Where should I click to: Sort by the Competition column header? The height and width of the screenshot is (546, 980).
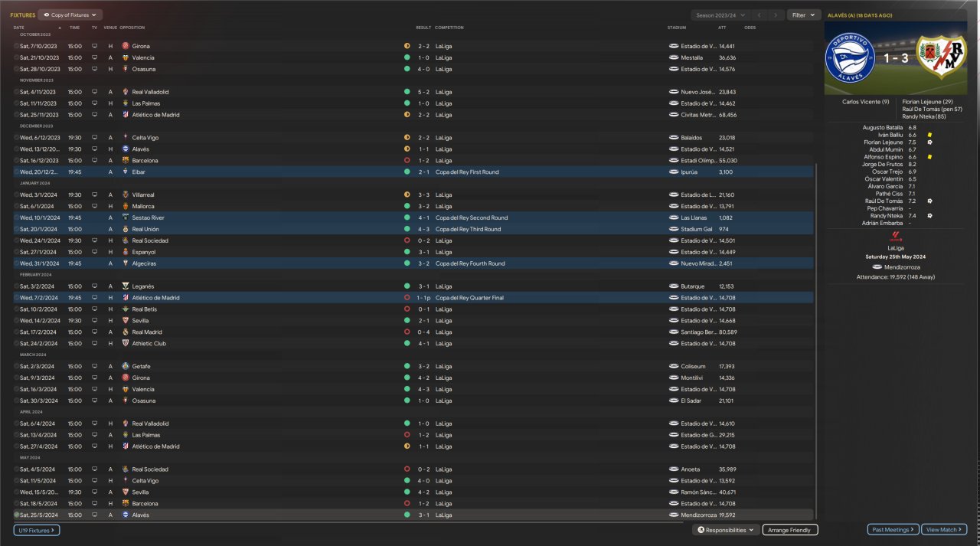click(449, 28)
